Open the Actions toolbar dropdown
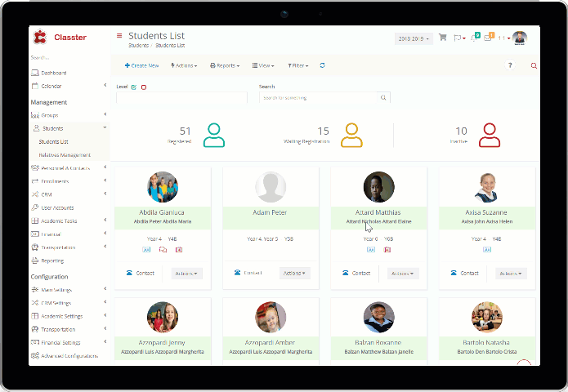 tap(184, 65)
